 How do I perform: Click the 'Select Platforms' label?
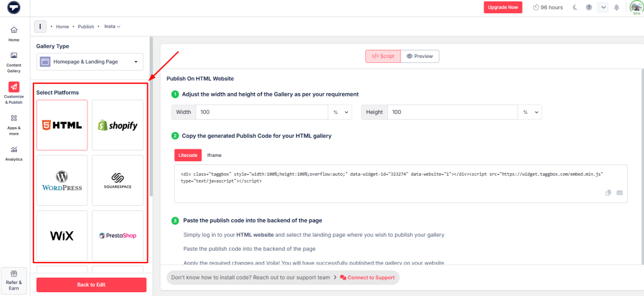point(57,93)
